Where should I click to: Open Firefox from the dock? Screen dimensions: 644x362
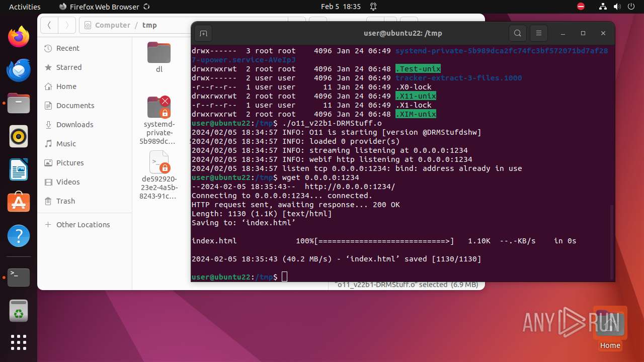[19, 37]
